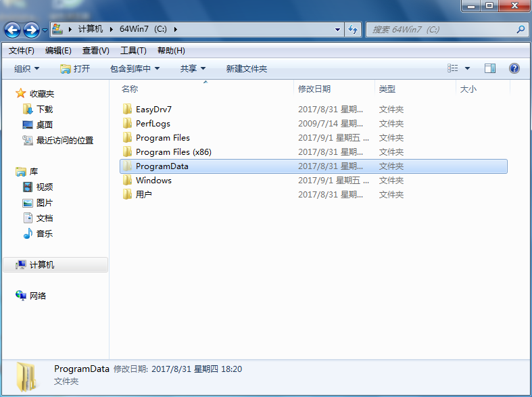
Task: Select the Windows folder icon
Action: [x=126, y=181]
